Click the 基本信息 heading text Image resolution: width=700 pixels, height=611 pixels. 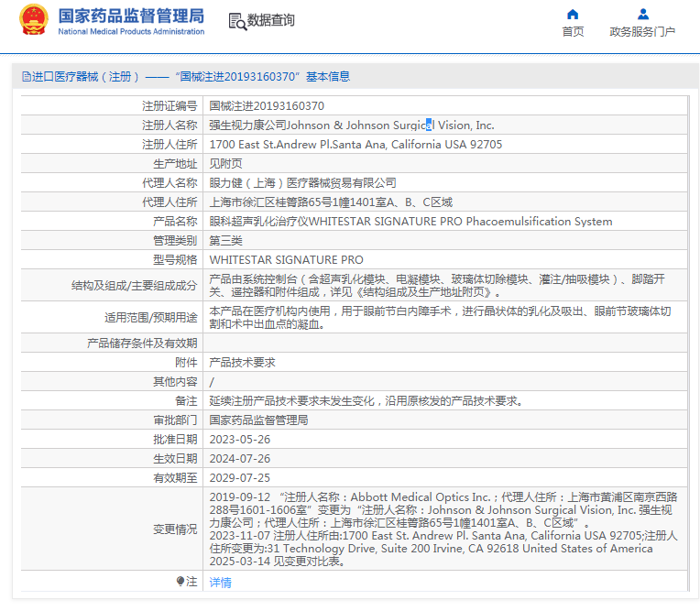point(328,77)
